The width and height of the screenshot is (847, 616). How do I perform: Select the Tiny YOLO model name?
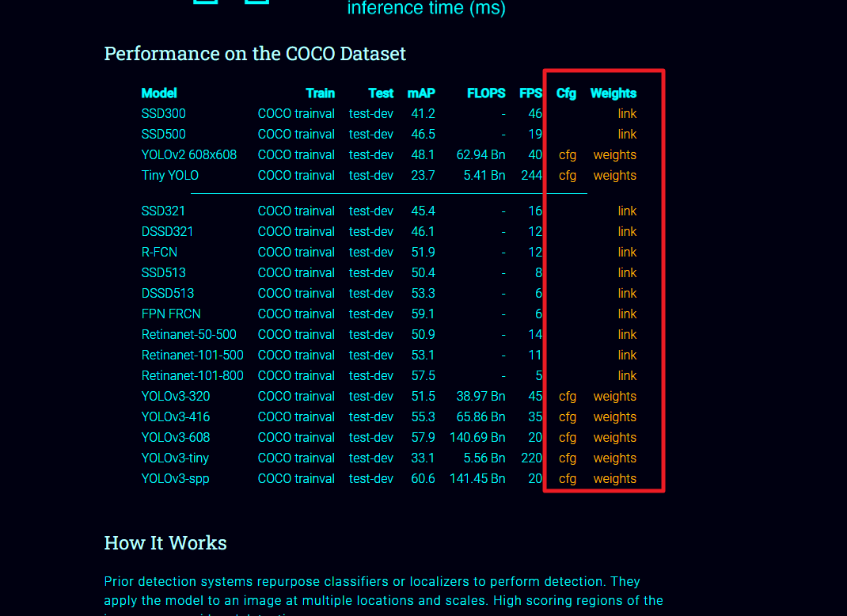(169, 176)
